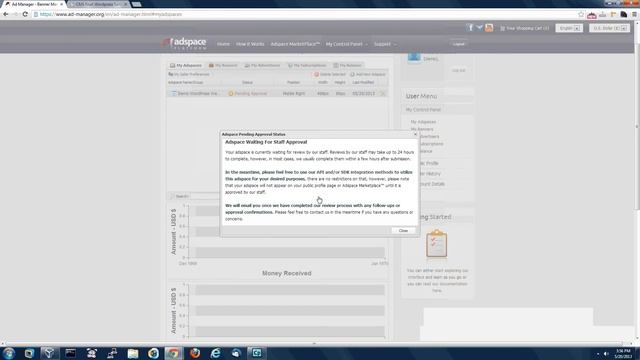Open My Sales Preferences
The width and height of the screenshot is (640, 360).
tap(189, 74)
